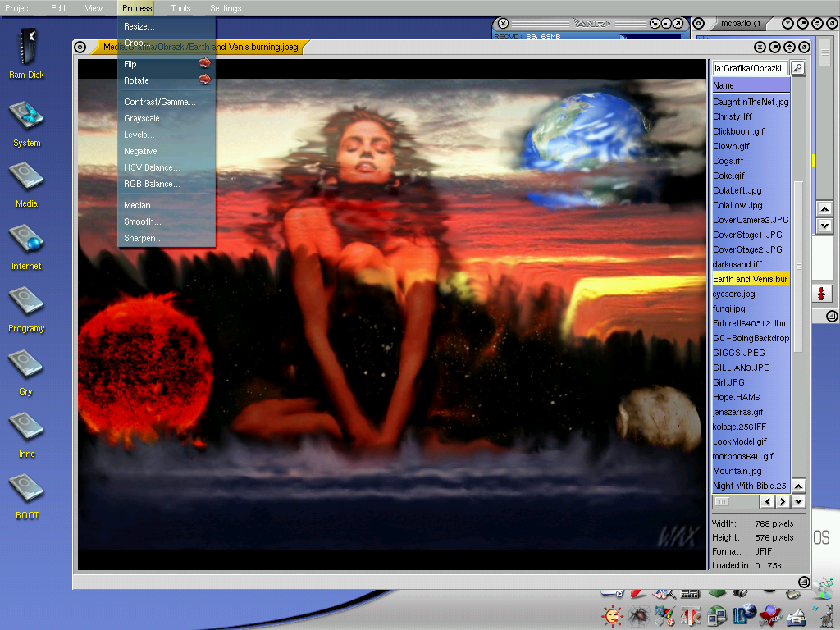Select the highlighted Earth and Venis bur entry
The width and height of the screenshot is (840, 630).
751,279
